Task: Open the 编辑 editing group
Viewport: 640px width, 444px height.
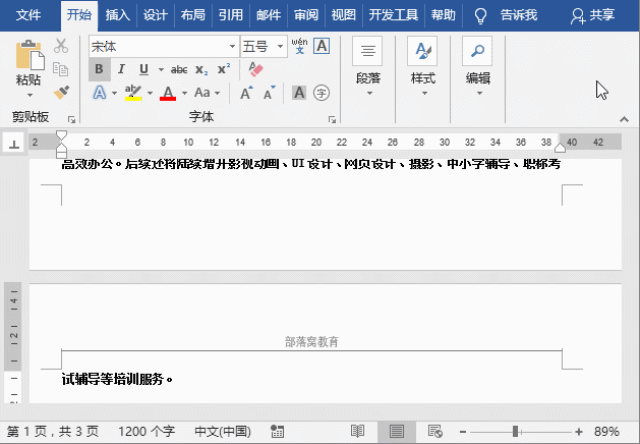Action: pos(478,67)
